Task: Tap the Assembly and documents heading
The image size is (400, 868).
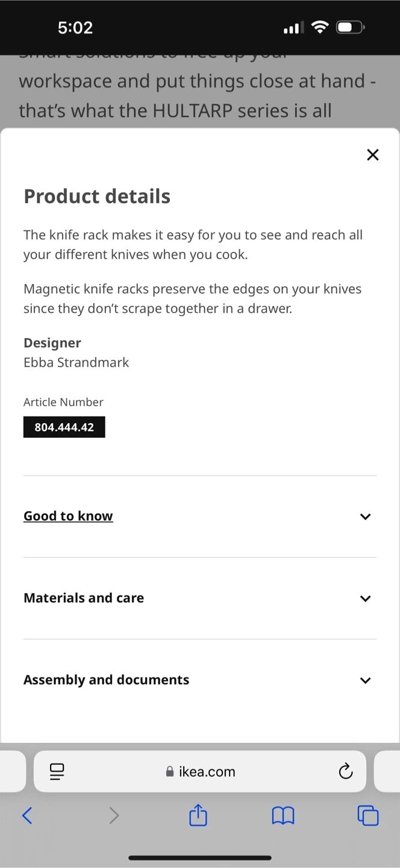Action: tap(106, 680)
